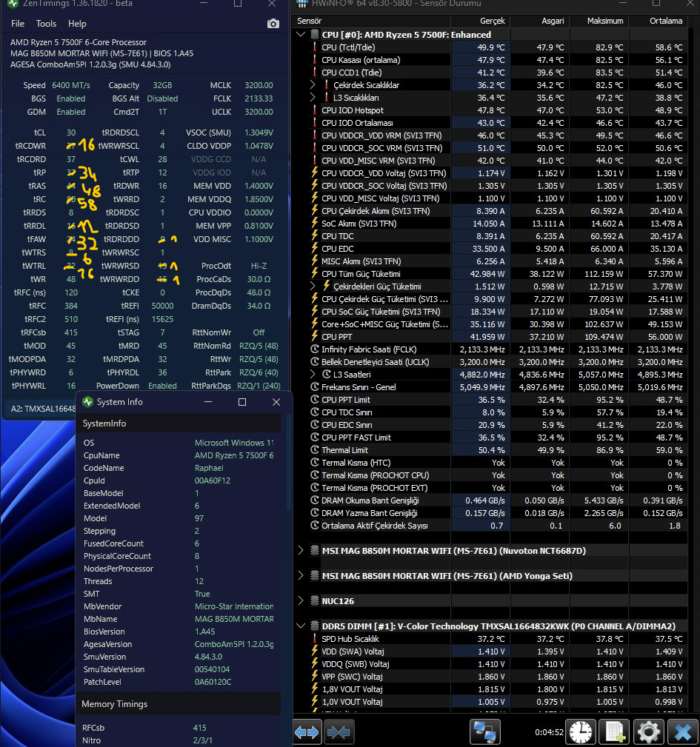Click the thermometer icon beside CPU (Tctl/Tdie)
Screen dimensions: 700x747
coord(315,47)
